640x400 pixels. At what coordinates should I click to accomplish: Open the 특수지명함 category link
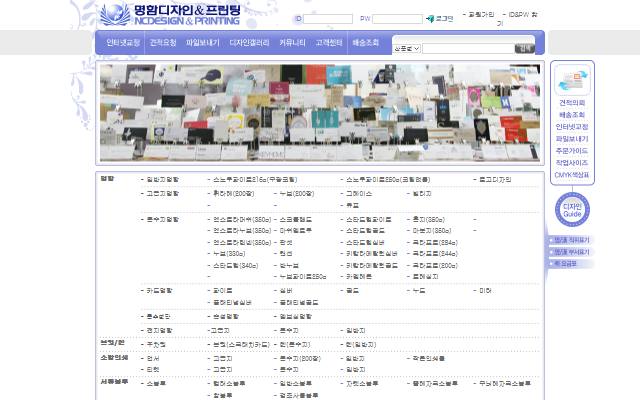click(x=162, y=220)
